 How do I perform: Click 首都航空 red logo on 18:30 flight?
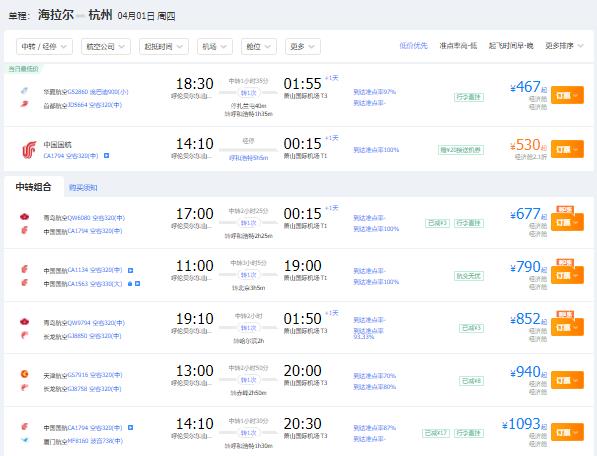24,104
